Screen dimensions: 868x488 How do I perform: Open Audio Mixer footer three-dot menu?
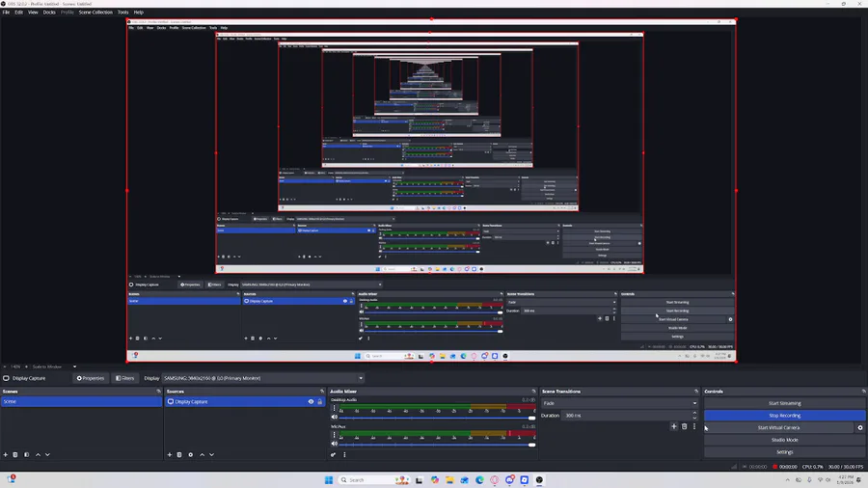click(x=344, y=455)
